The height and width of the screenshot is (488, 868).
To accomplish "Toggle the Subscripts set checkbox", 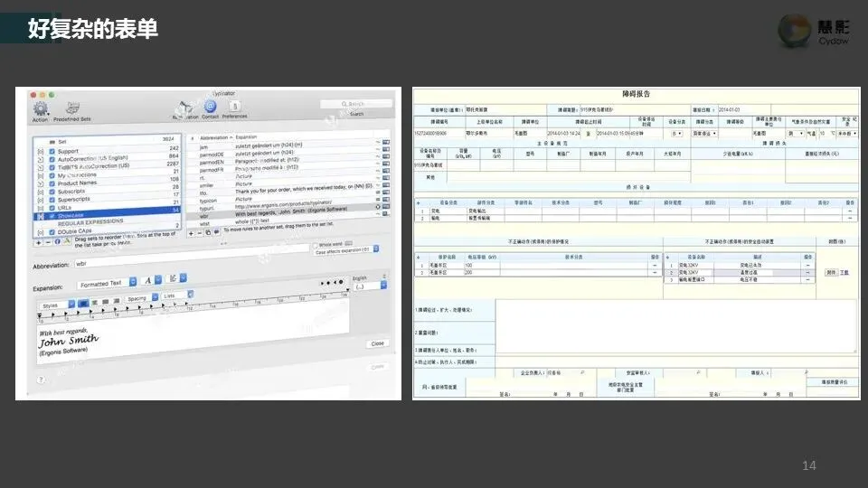I will tap(52, 192).
